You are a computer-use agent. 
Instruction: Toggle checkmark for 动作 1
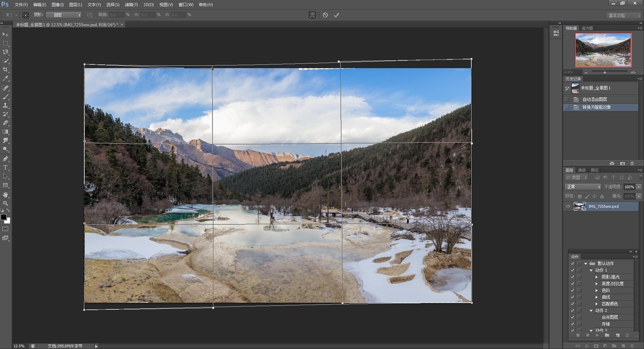(x=572, y=270)
